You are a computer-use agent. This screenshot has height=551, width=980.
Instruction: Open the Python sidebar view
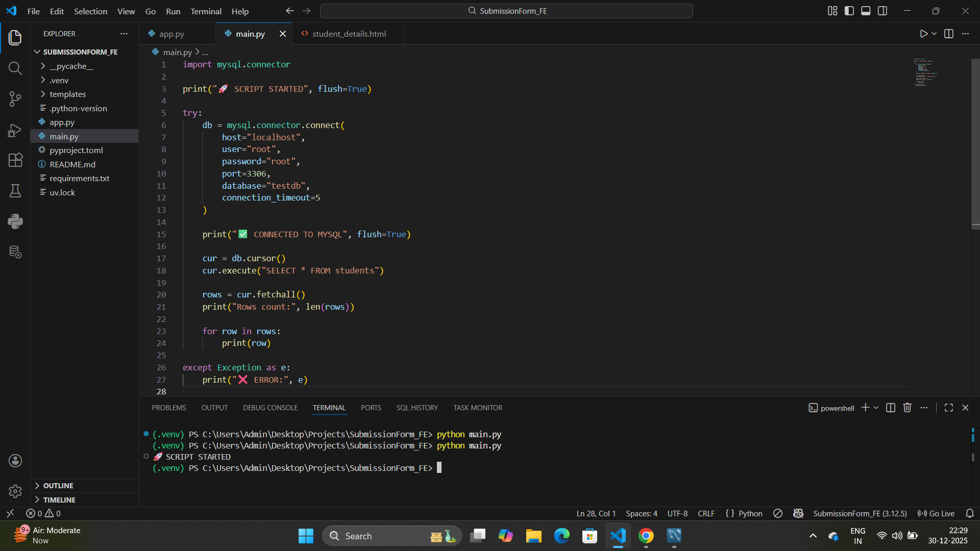coord(15,221)
